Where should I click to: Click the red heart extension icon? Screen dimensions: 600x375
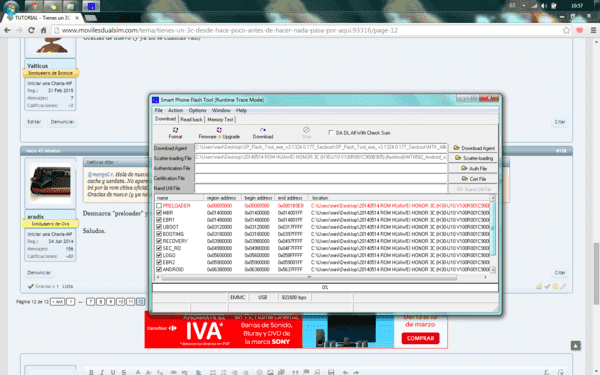coord(580,30)
